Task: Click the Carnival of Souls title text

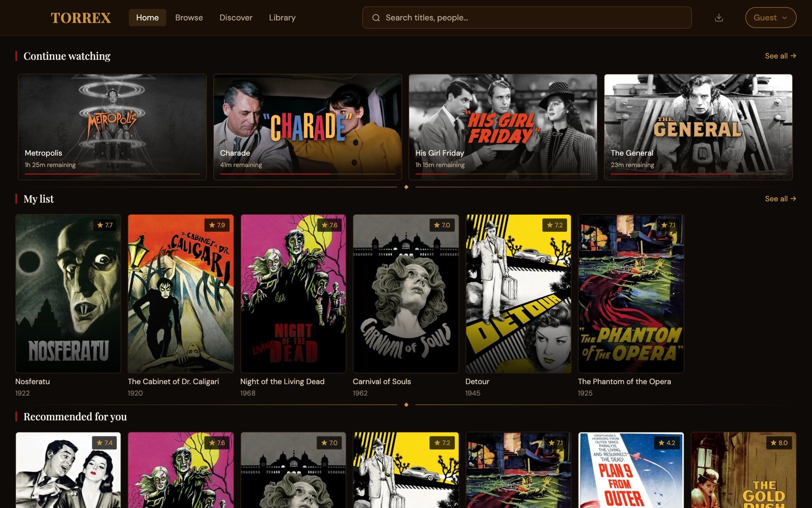Action: coord(382,382)
